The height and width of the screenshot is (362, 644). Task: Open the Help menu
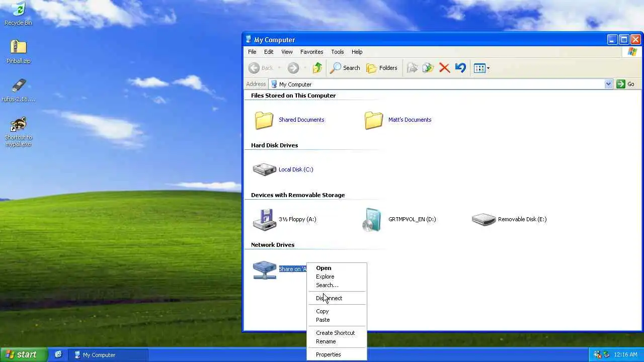357,52
